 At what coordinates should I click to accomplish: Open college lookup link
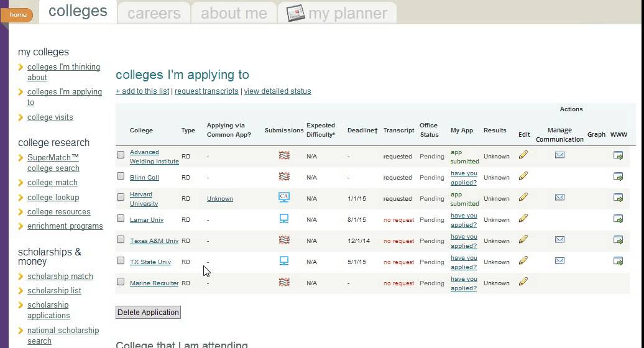tap(53, 197)
